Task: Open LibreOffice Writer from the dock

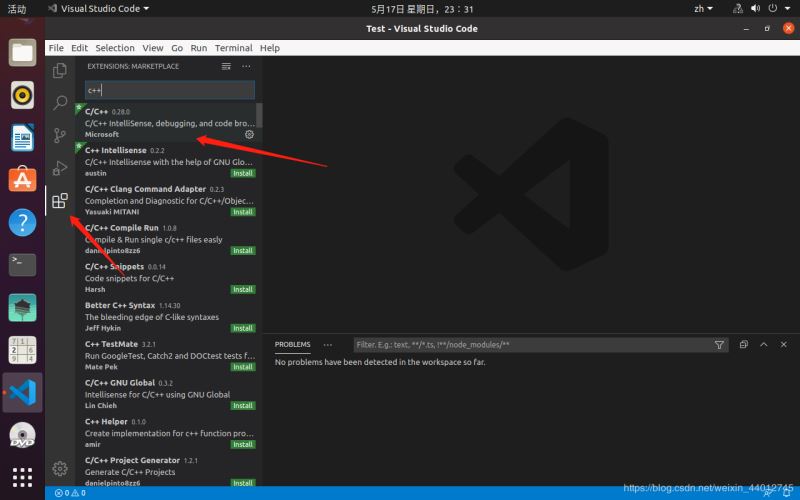Action: tap(22, 137)
